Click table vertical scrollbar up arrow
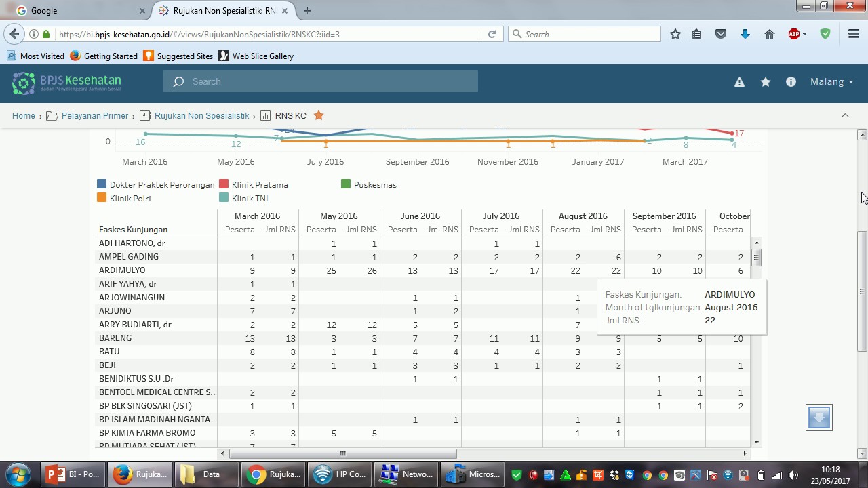The width and height of the screenshot is (868, 488). click(x=756, y=242)
